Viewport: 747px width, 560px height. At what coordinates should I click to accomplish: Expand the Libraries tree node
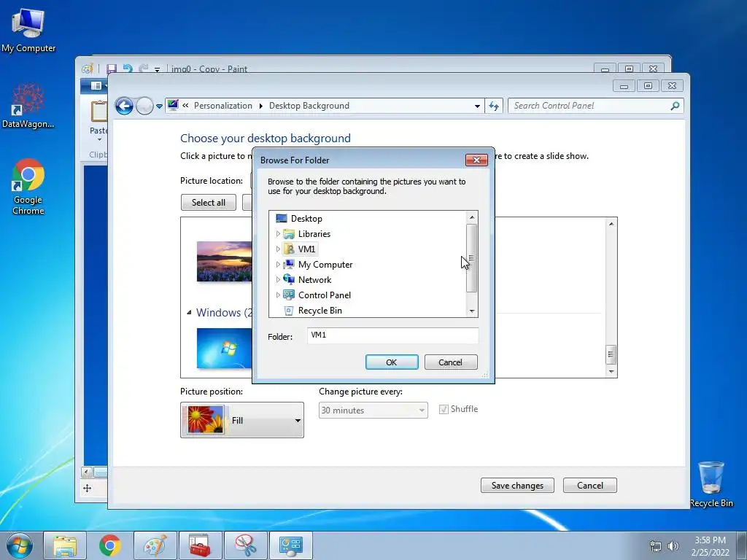tap(278, 234)
